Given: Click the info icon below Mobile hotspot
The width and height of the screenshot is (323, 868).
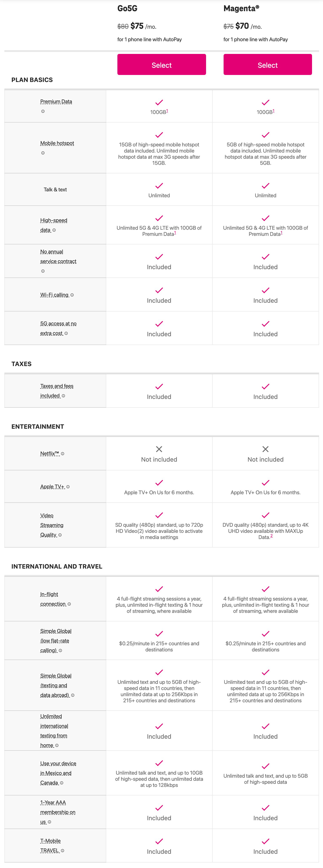Looking at the screenshot, I should click(x=43, y=153).
